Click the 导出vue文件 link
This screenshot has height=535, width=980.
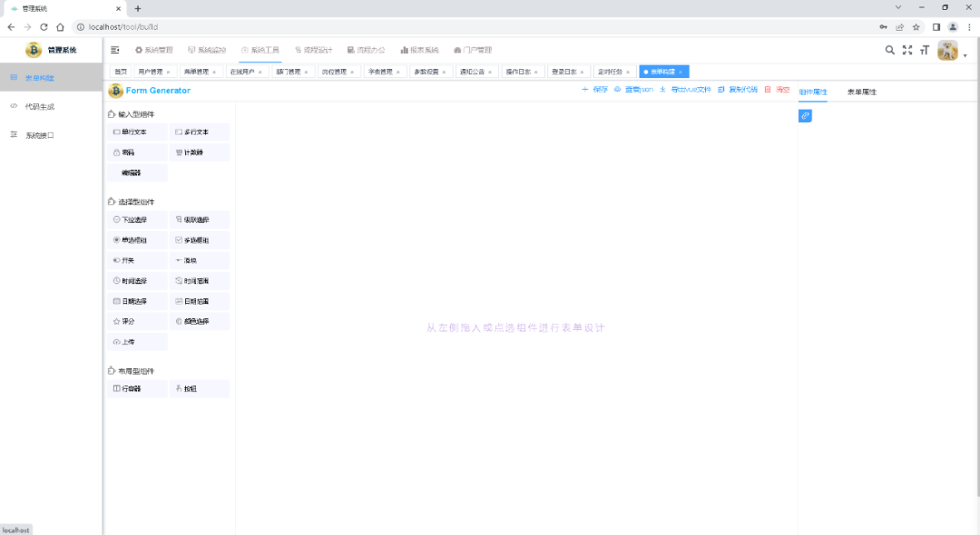694,90
